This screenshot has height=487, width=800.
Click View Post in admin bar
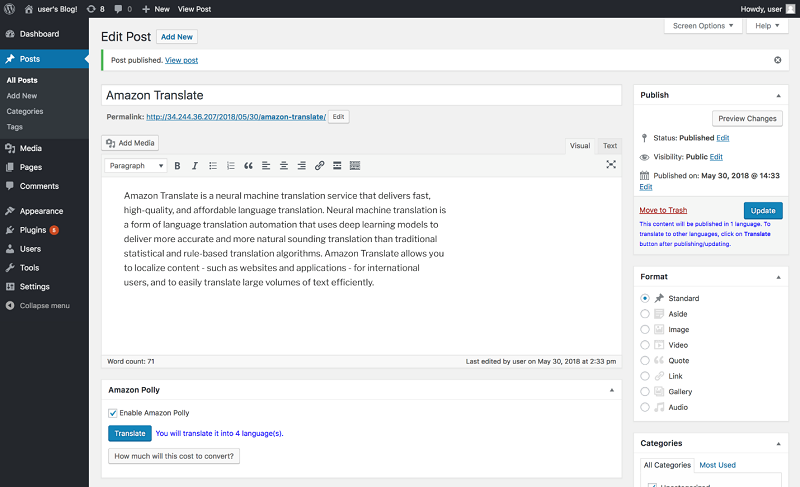point(194,9)
